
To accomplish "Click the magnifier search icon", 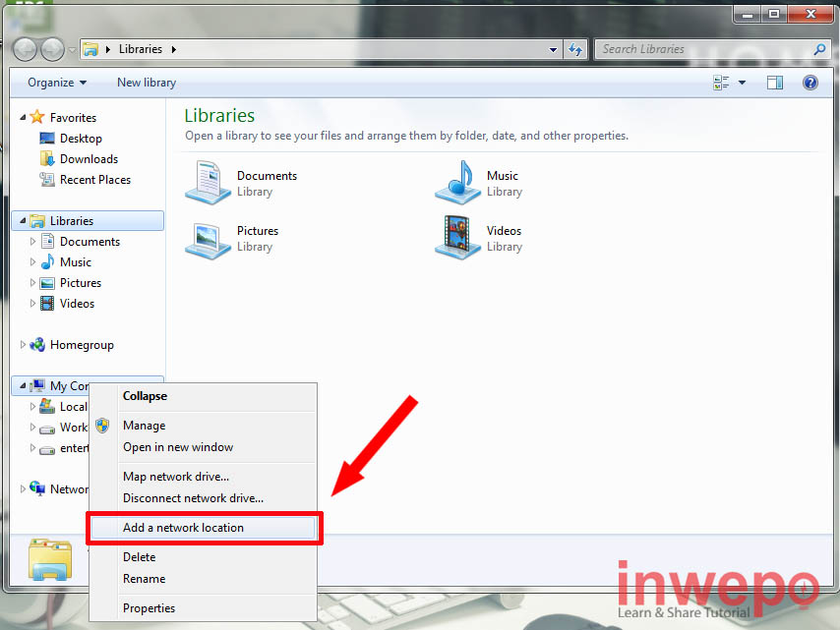I will coord(819,49).
